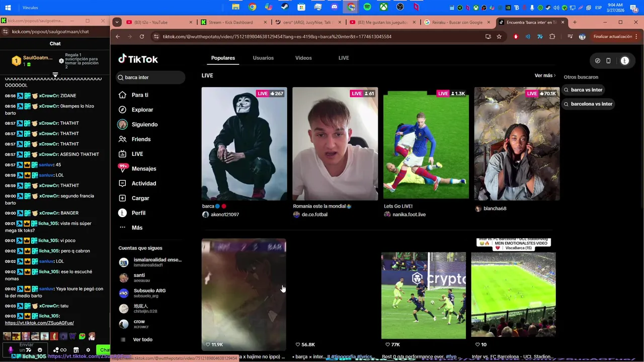The width and height of the screenshot is (644, 362).
Task: Switch to the 'Stream - Kick Dashboard' tab
Action: pos(234,22)
